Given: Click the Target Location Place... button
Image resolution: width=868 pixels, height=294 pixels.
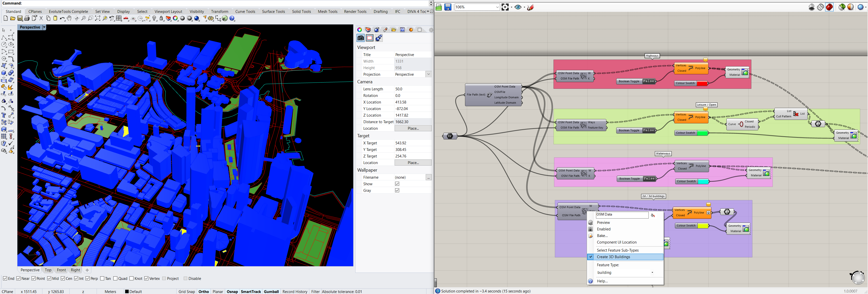Looking at the screenshot, I should pyautogui.click(x=413, y=163).
